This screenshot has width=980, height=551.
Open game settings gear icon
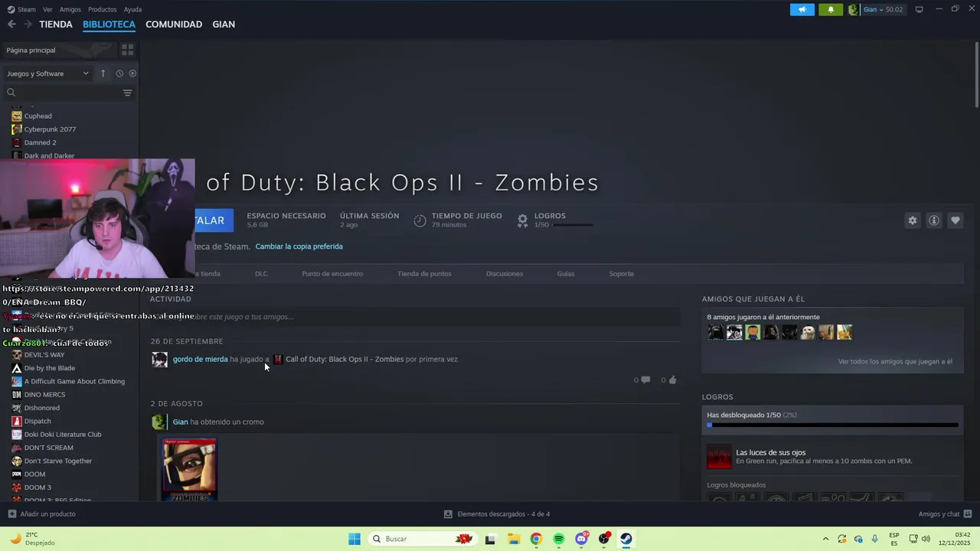(x=912, y=220)
